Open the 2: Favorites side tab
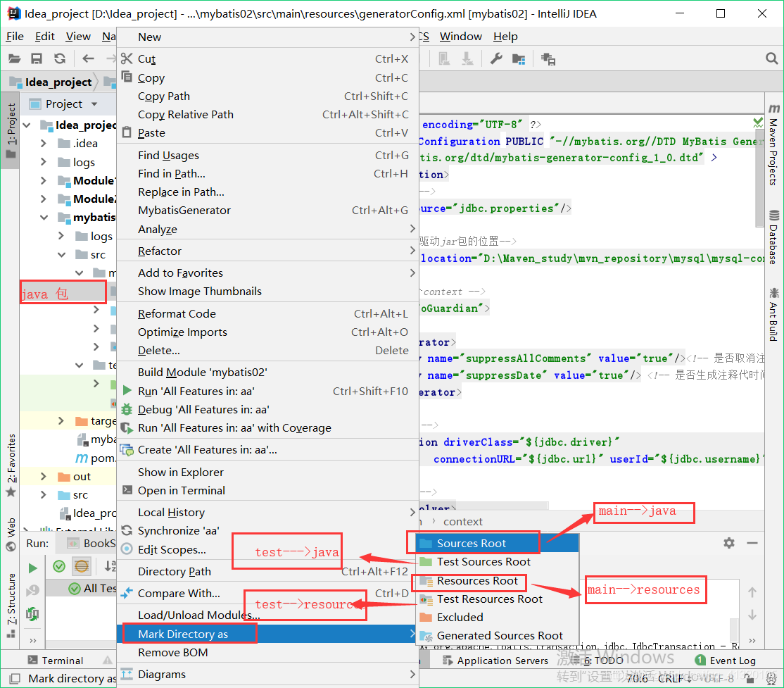784x688 pixels. [11, 465]
